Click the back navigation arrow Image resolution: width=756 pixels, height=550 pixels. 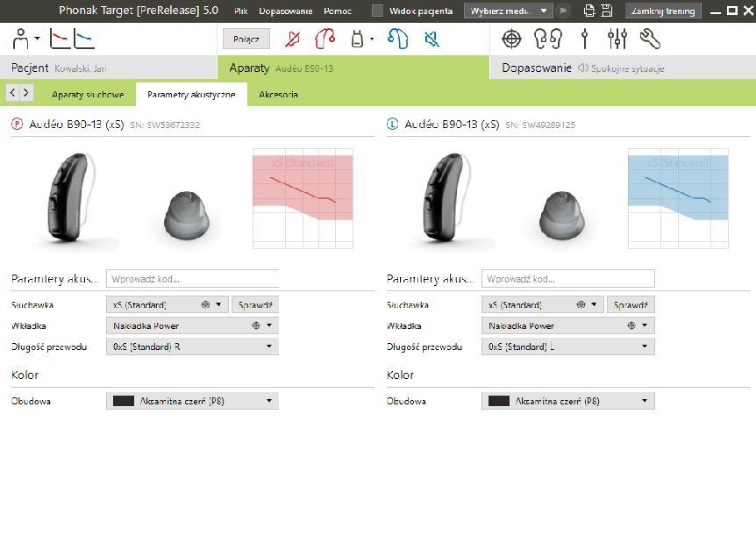coord(13,92)
